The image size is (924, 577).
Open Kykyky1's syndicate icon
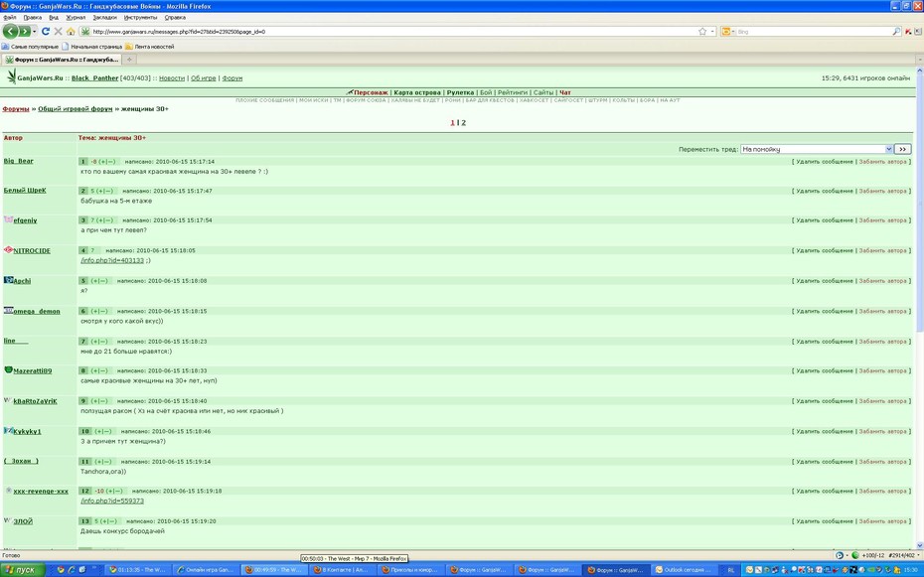8,430
